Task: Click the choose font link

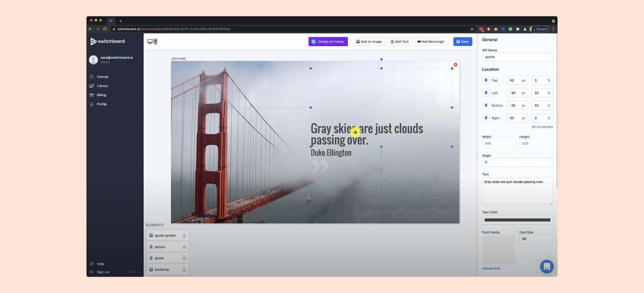Action: [x=491, y=268]
